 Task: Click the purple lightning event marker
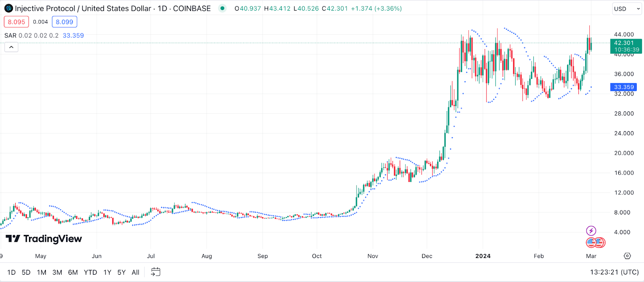(591, 231)
